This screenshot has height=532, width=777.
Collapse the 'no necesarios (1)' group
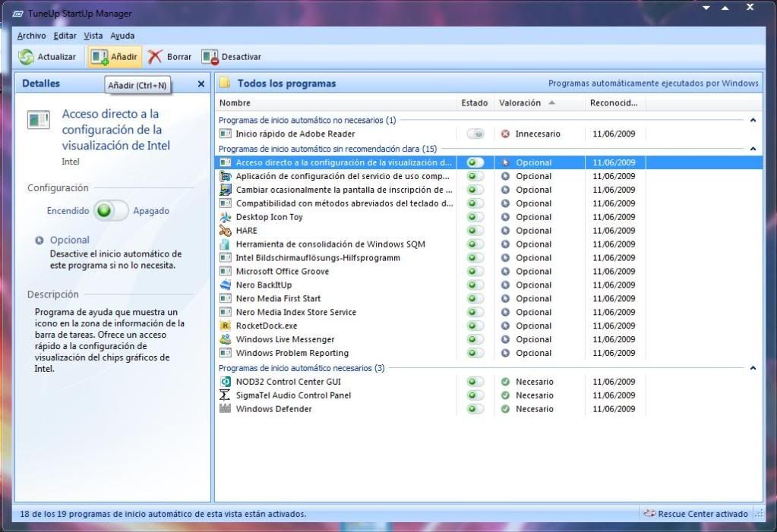(753, 120)
